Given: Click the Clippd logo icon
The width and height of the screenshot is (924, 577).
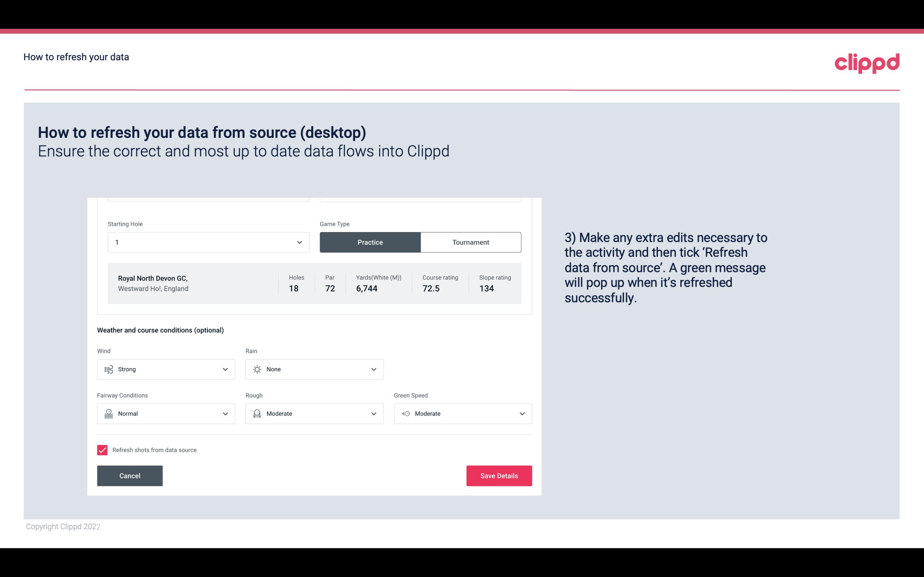Looking at the screenshot, I should point(867,63).
